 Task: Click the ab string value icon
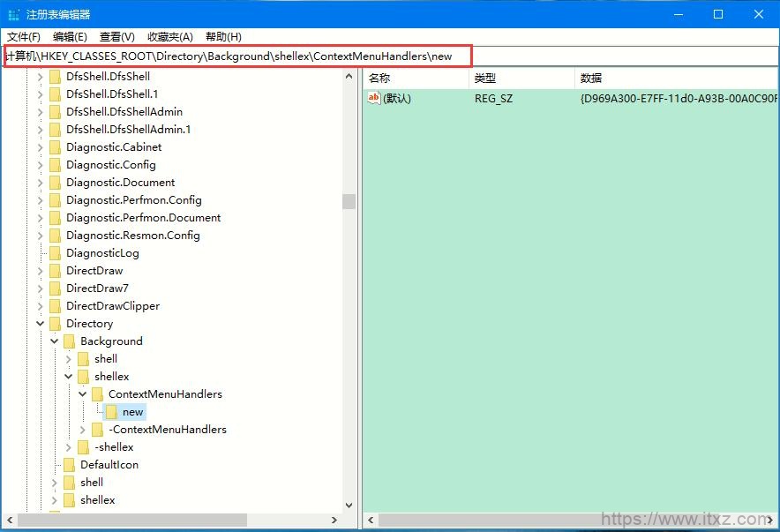click(373, 98)
